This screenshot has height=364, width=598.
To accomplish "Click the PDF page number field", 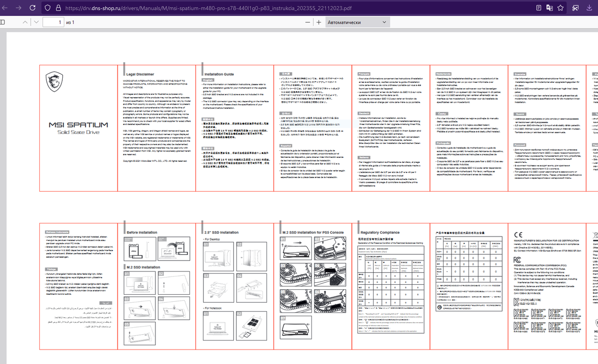I will 53,22.
